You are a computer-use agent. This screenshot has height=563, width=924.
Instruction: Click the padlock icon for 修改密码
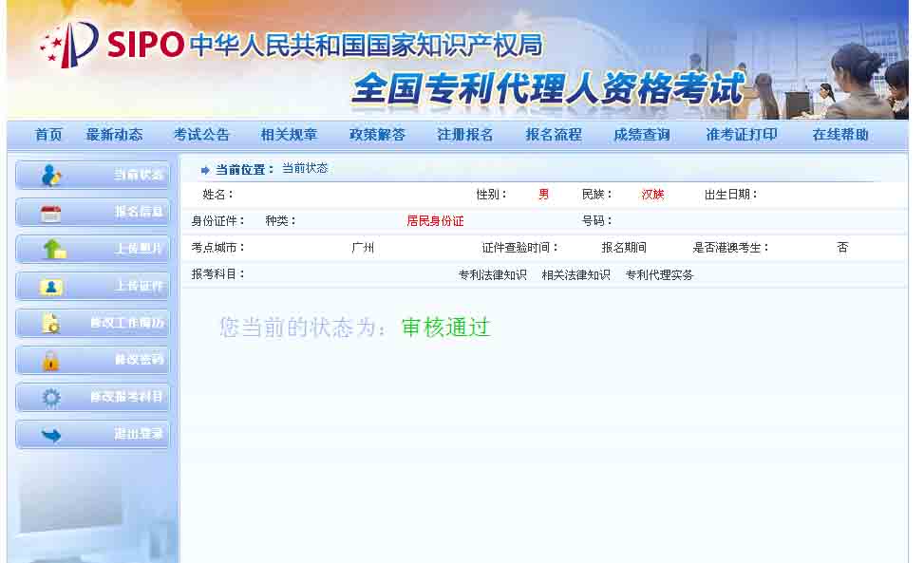pos(51,361)
